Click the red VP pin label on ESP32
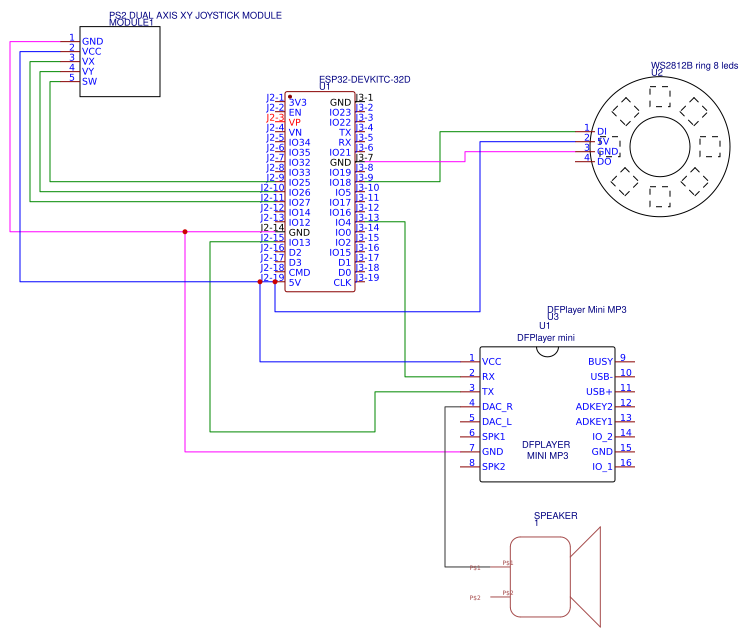Image resolution: width=749 pixels, height=637 pixels. [x=294, y=123]
